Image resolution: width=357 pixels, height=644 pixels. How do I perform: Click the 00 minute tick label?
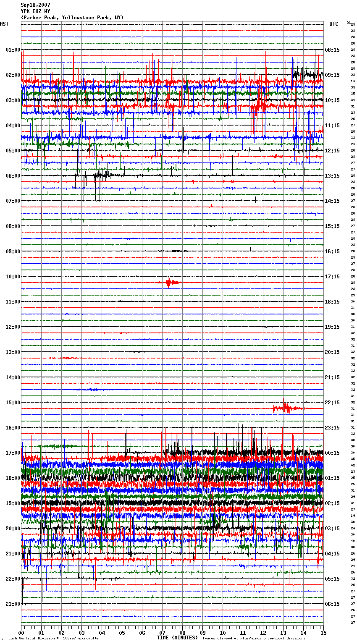click(21, 633)
